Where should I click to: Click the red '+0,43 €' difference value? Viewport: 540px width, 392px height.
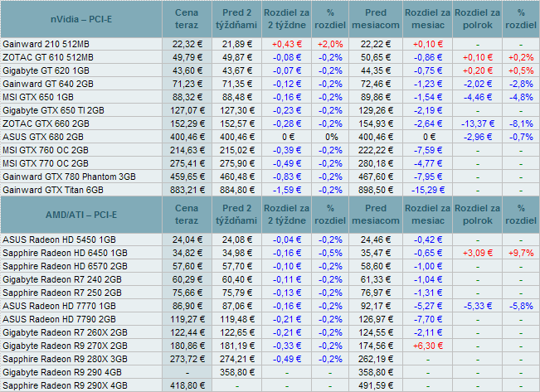click(x=287, y=44)
